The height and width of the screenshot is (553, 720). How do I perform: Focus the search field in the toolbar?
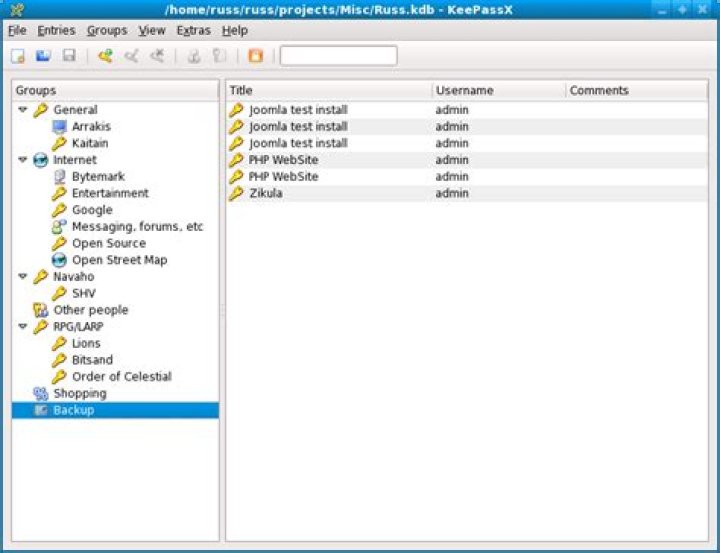click(x=338, y=56)
